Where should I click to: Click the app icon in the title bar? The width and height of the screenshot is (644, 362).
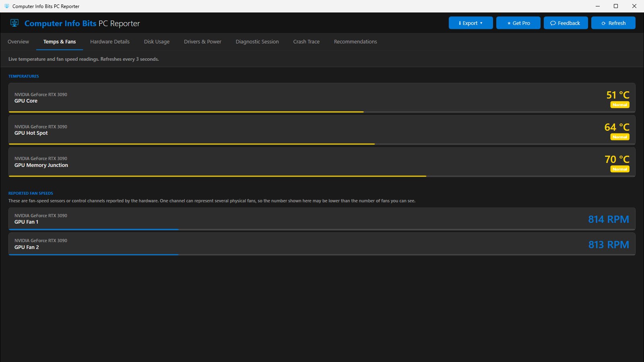point(6,6)
